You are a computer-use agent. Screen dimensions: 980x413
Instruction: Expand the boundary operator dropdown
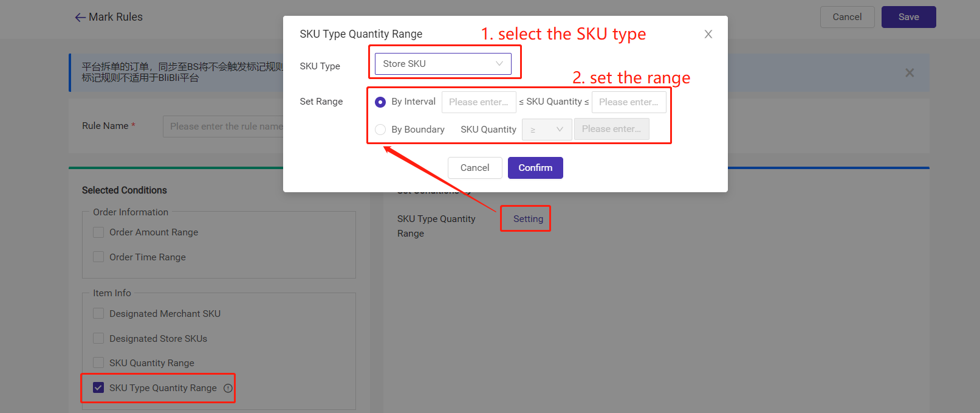coord(547,129)
